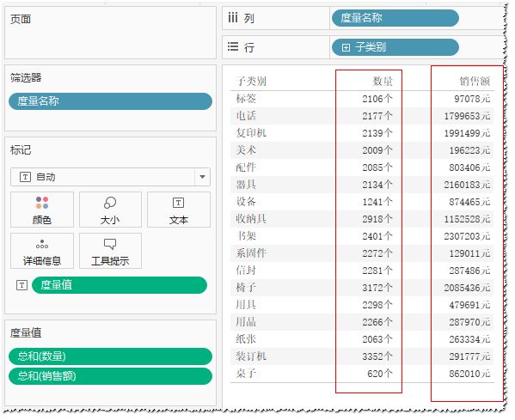Select the 装订机 row label
515x420 pixels.
tap(251, 356)
